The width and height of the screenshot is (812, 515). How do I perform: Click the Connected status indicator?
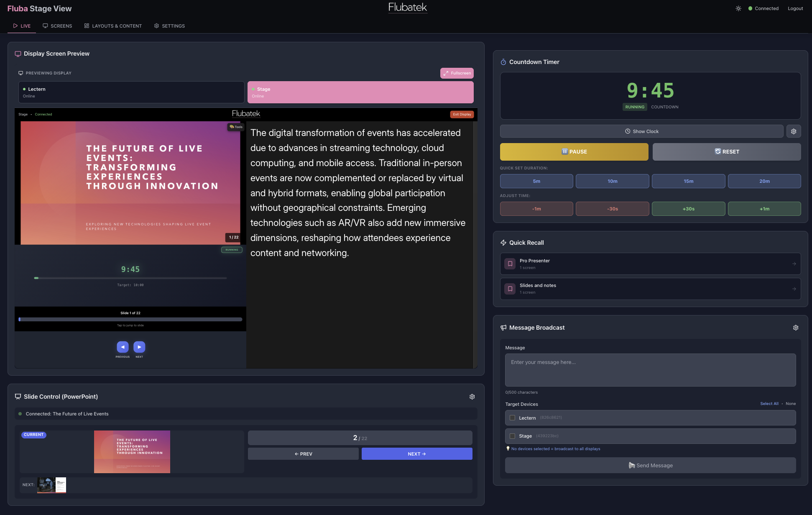coord(763,8)
